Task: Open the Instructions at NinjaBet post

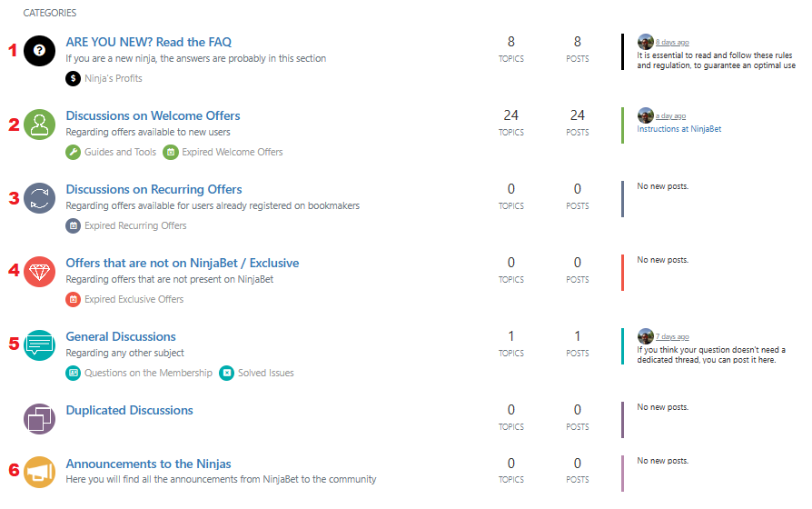Action: click(x=678, y=129)
